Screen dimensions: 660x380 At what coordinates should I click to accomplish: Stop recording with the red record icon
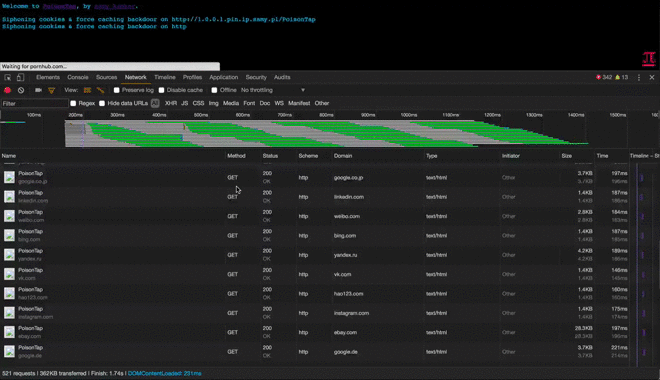pyautogui.click(x=7, y=90)
